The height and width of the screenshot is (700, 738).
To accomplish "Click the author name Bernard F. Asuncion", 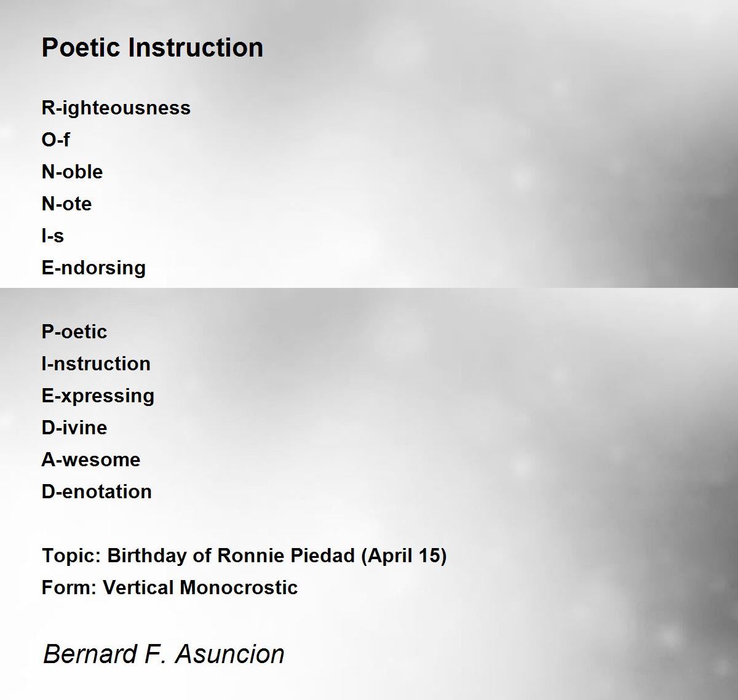I will coord(164,654).
